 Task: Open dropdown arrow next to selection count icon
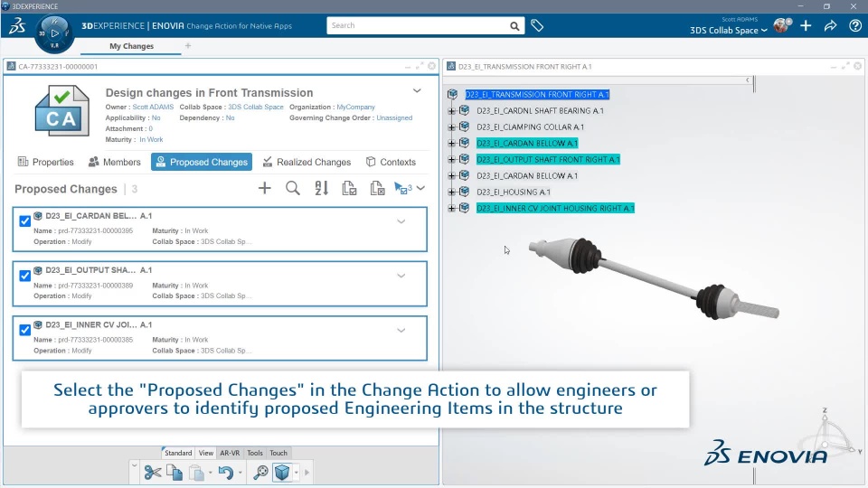coord(420,188)
